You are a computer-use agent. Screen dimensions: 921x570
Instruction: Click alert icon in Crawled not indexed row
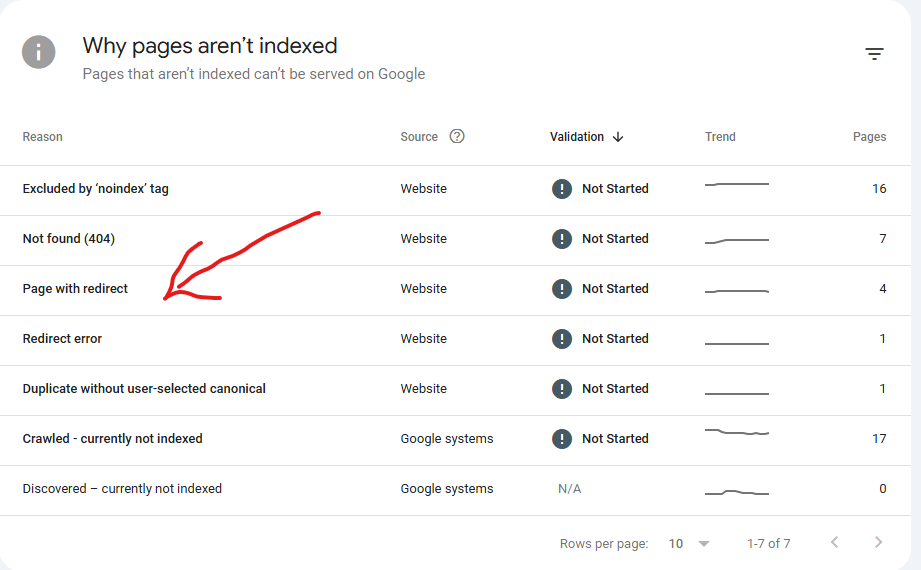(x=562, y=438)
